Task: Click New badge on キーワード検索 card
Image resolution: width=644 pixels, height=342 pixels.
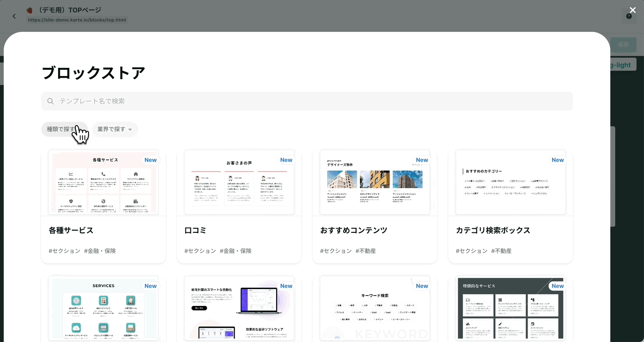Action: click(x=422, y=286)
